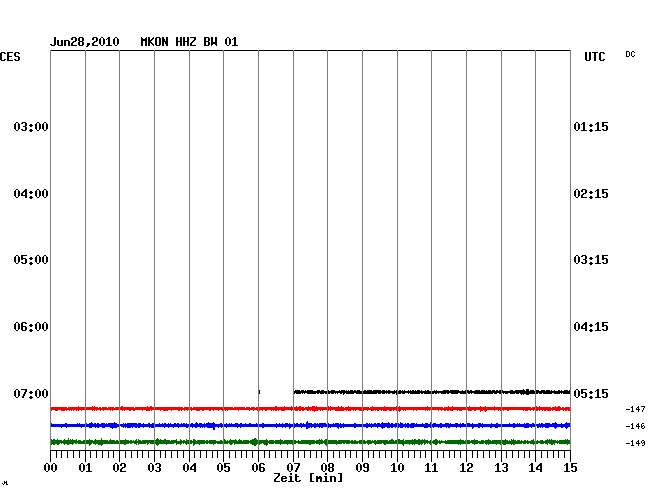Click the DC value "-147"
This screenshot has height=494, width=650.
click(x=635, y=409)
